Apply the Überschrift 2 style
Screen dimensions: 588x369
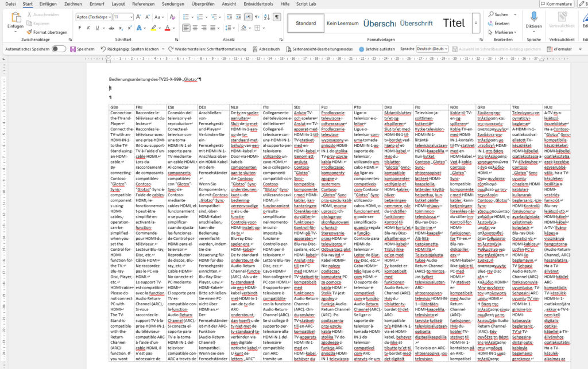click(x=416, y=23)
